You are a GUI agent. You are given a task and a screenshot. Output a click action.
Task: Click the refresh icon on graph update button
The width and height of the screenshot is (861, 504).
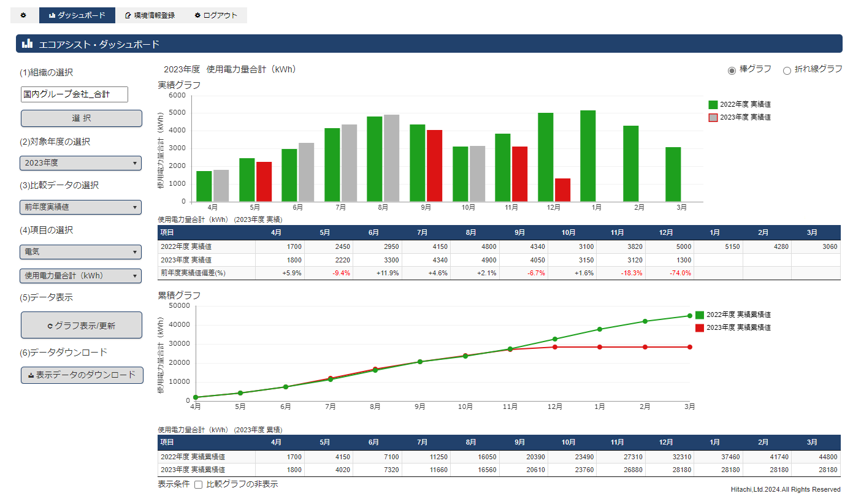point(50,326)
